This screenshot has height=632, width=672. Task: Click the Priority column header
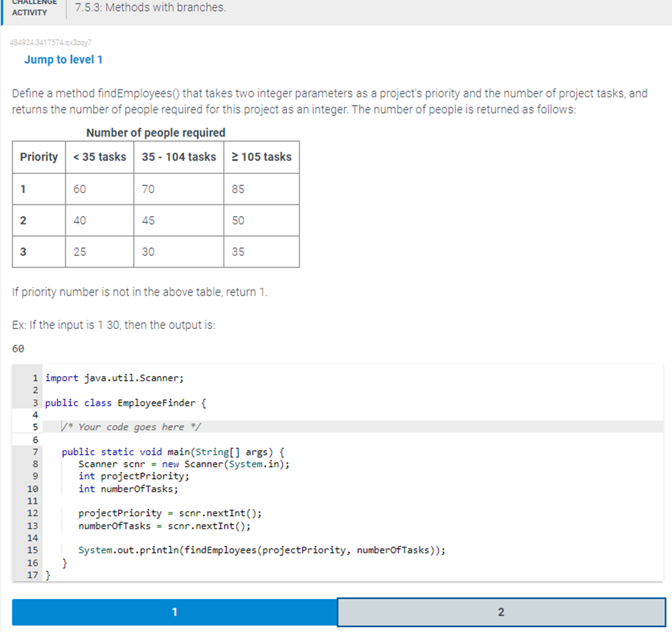(39, 157)
